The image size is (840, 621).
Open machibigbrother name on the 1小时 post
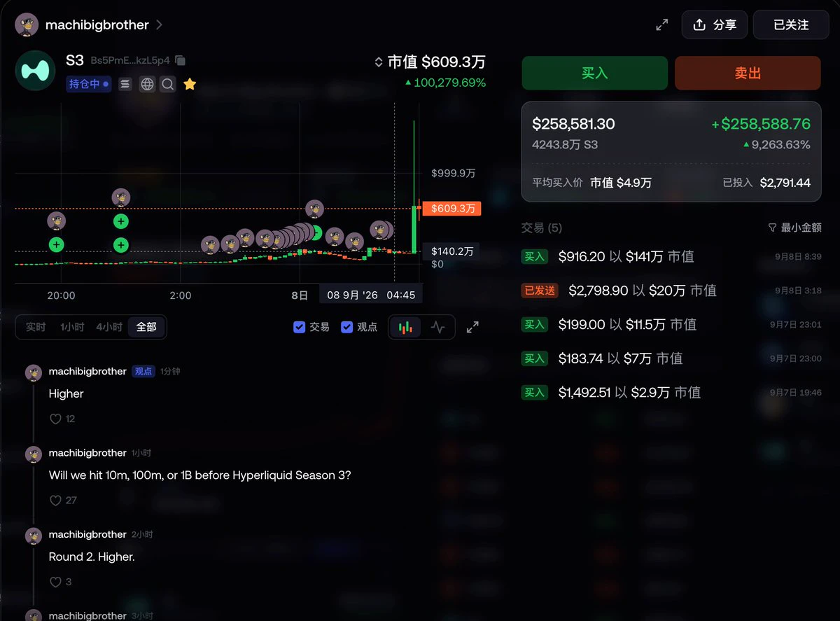(87, 453)
